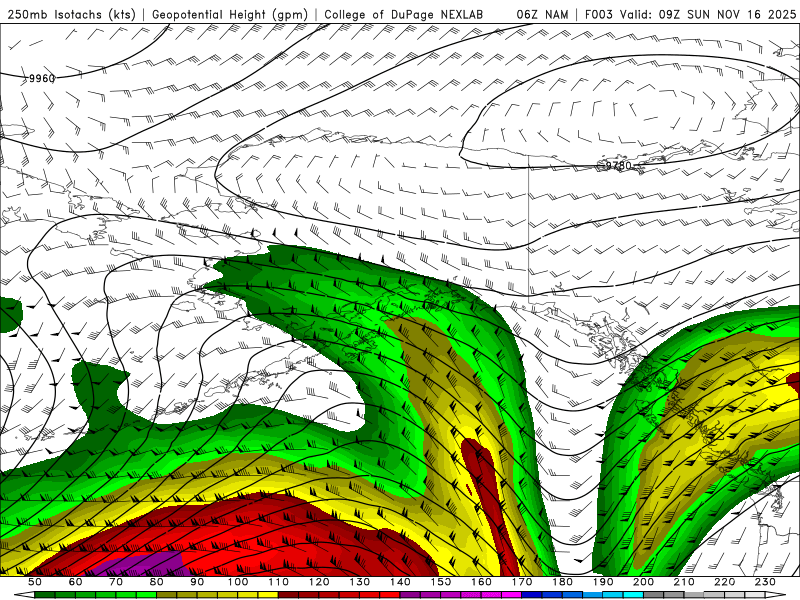
Task: Click the 210 value on the color scale
Action: click(685, 582)
